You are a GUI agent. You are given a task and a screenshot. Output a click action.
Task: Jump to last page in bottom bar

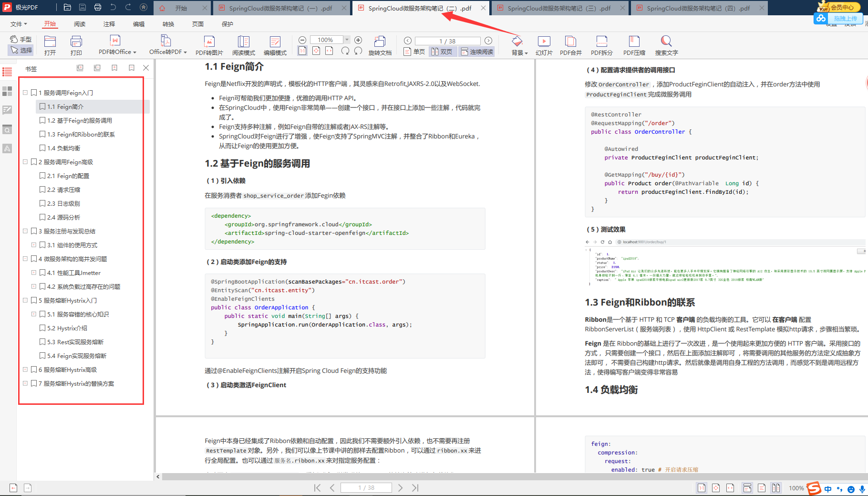[x=415, y=487]
